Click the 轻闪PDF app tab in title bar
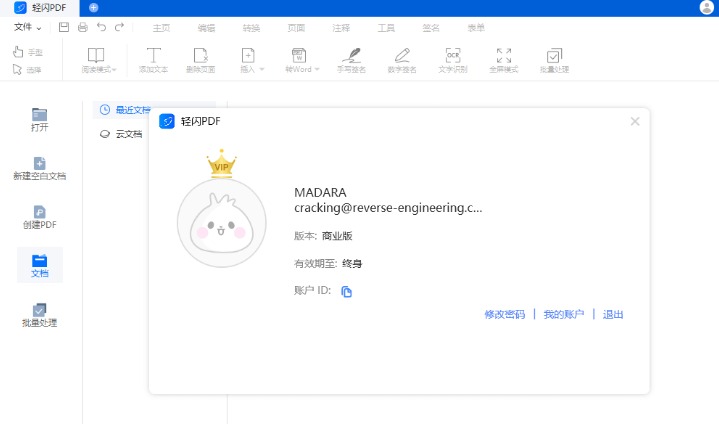 pos(40,7)
